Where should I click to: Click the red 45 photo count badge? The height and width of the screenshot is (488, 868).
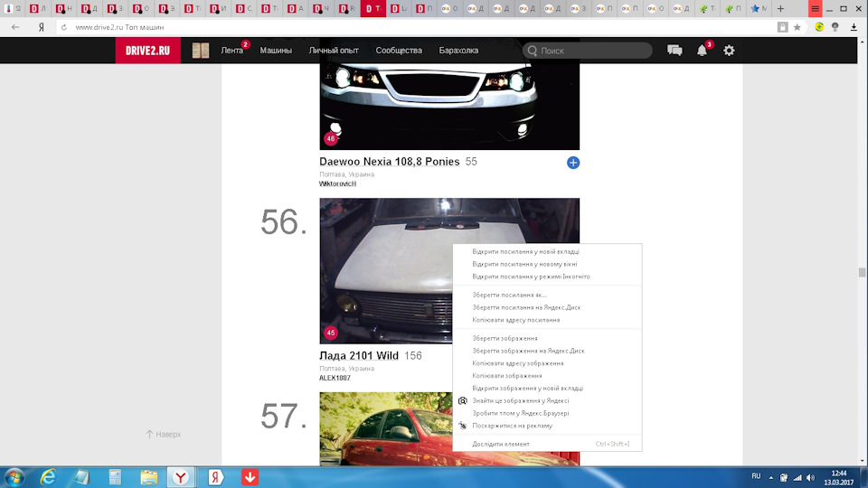pos(331,333)
